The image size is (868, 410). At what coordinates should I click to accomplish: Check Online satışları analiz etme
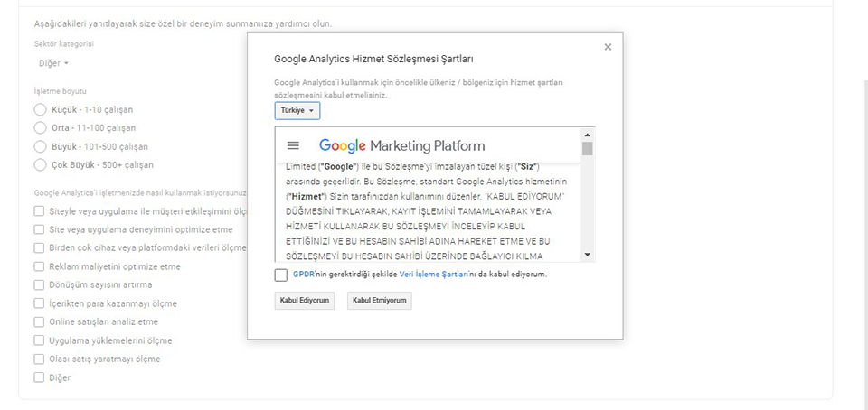click(x=39, y=321)
